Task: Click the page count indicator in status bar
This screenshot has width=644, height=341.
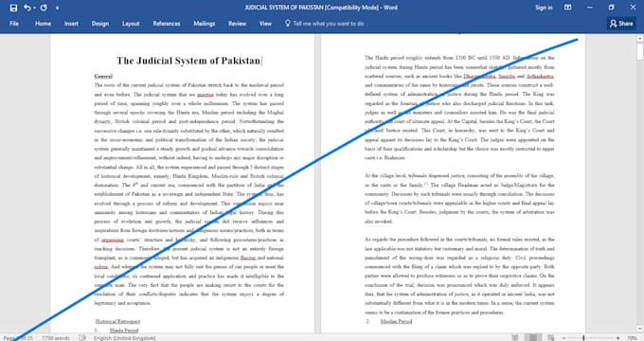Action: (18, 338)
